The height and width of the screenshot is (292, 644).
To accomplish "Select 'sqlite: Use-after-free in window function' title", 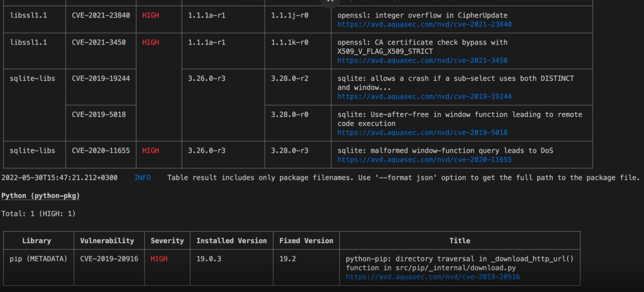I will pyautogui.click(x=460, y=119).
